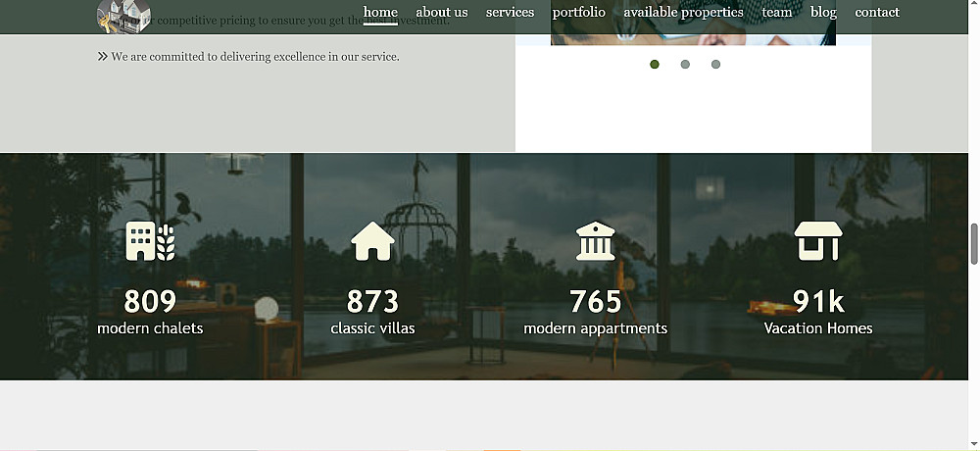Click the classic villas label
Viewport: 980px width, 451px height.
[372, 328]
